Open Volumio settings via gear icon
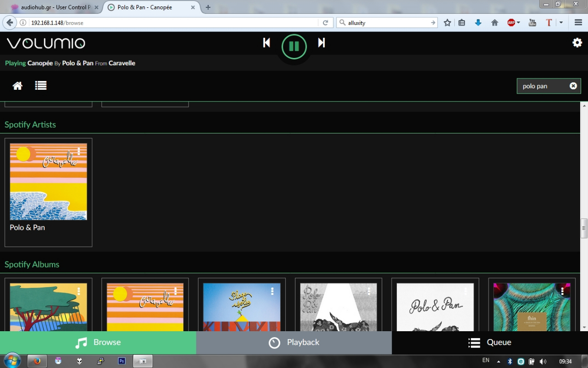The width and height of the screenshot is (588, 368). [x=578, y=43]
